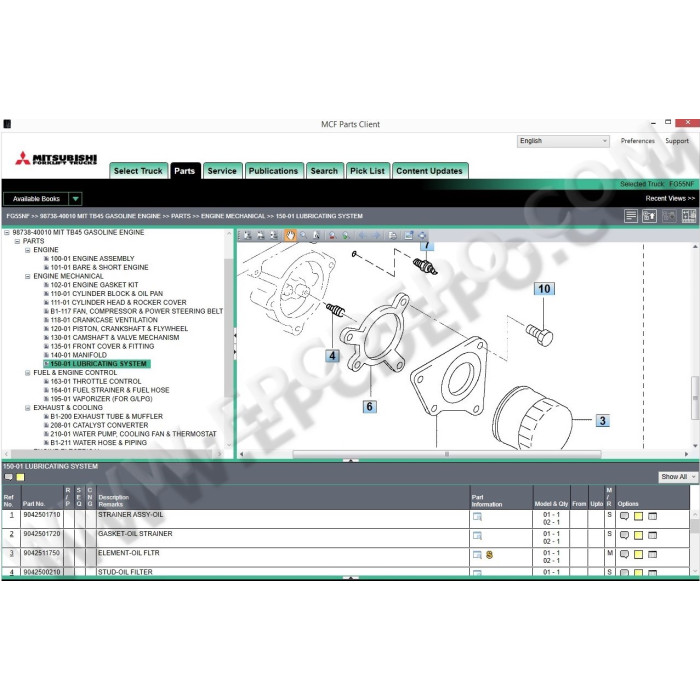Viewport: 700px width, 700px height.
Task: Select 208-01 CATALYST CONVERTER in tree
Action: coord(99,425)
